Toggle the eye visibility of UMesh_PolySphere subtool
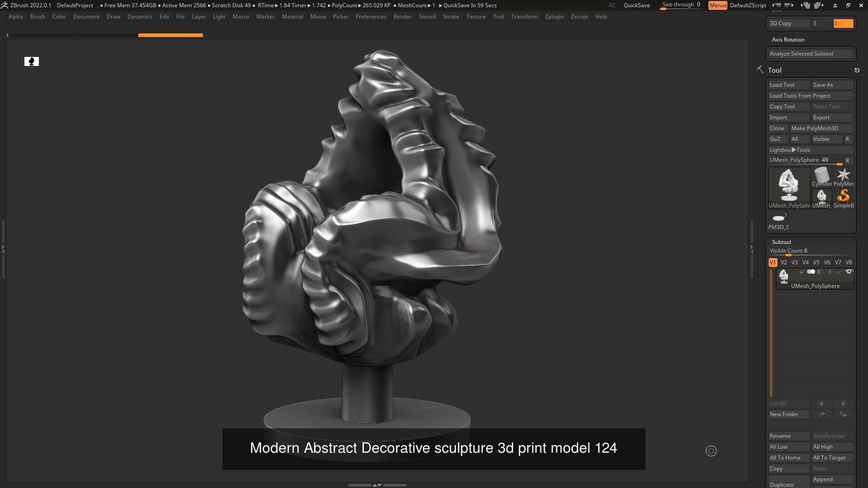Screen dimensions: 868x488 coord(849,272)
